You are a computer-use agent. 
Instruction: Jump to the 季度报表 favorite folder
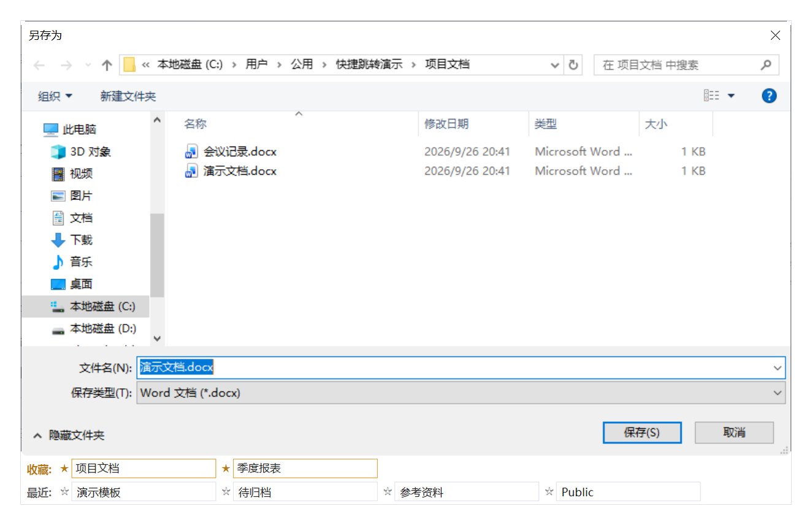tap(305, 469)
